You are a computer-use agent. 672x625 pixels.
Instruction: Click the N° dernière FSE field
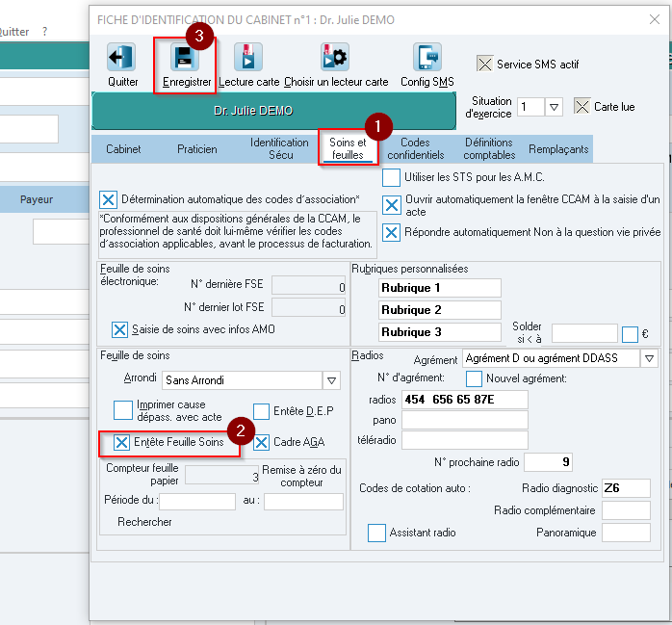pos(309,285)
